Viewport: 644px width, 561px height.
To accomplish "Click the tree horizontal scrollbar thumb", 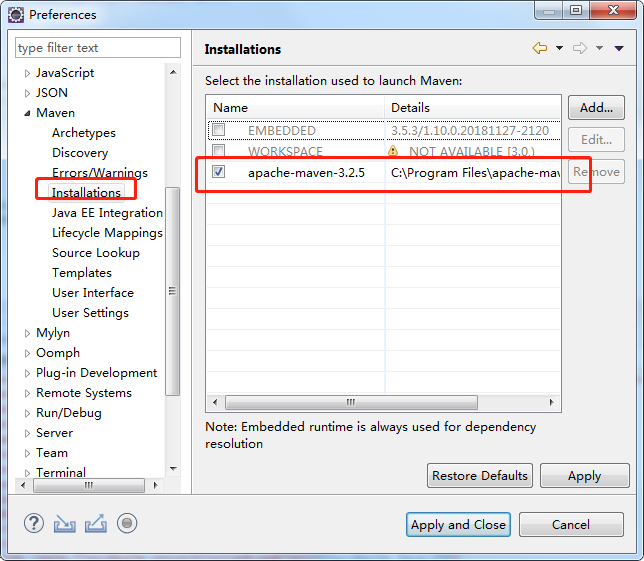I will point(89,485).
